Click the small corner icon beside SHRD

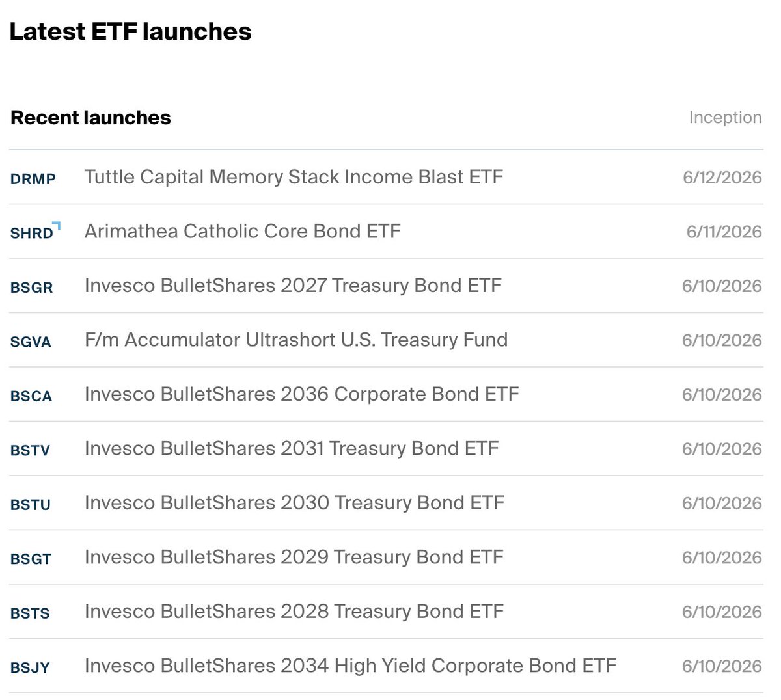click(x=57, y=226)
